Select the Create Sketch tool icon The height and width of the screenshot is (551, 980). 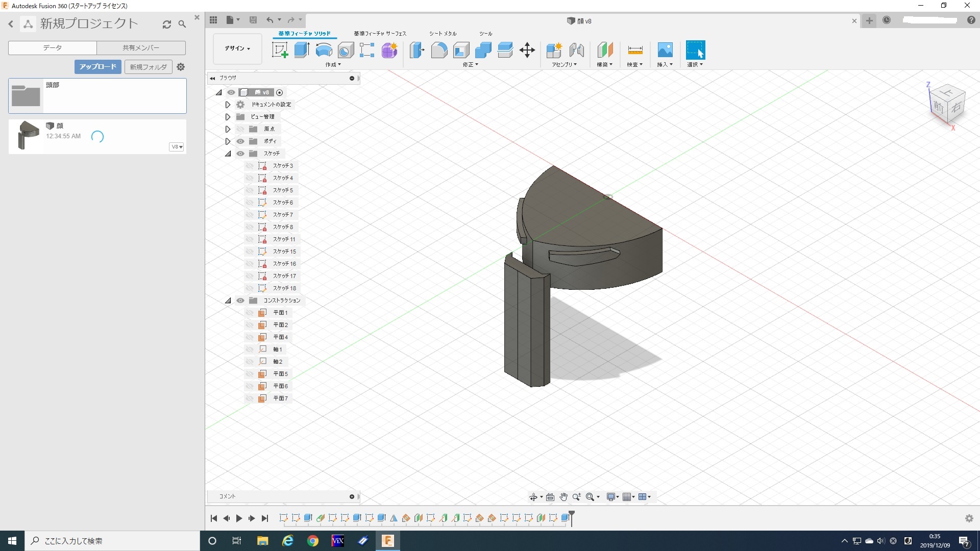pos(280,50)
